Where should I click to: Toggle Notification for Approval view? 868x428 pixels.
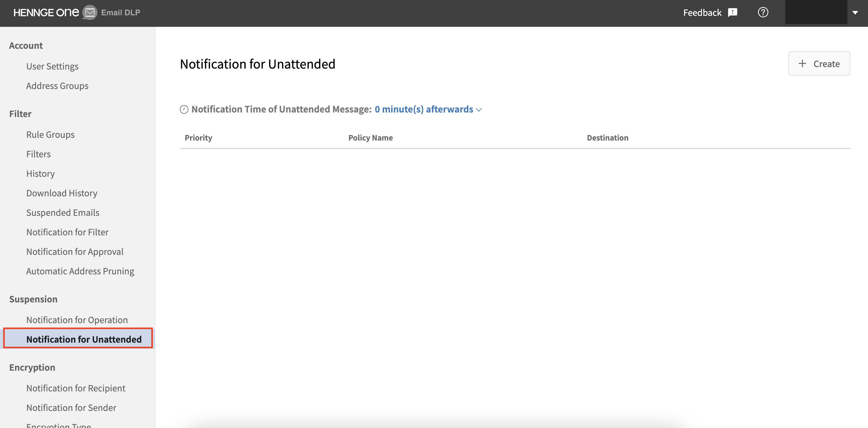pos(75,251)
